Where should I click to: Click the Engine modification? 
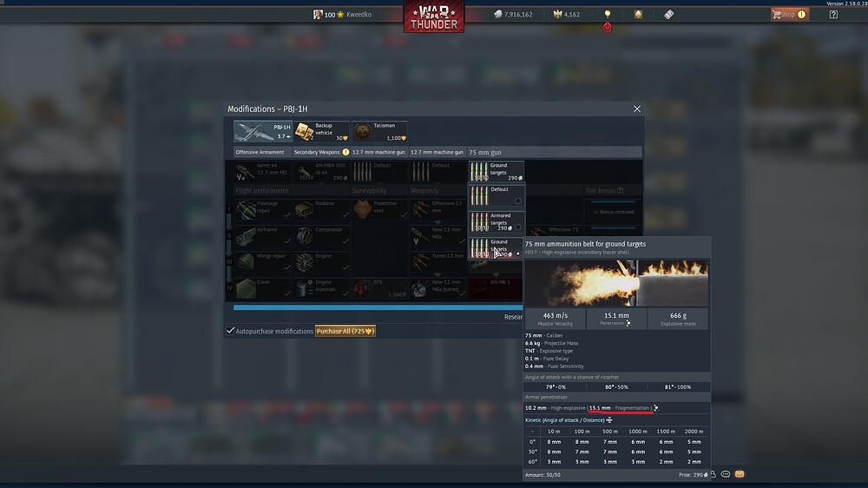(x=321, y=262)
